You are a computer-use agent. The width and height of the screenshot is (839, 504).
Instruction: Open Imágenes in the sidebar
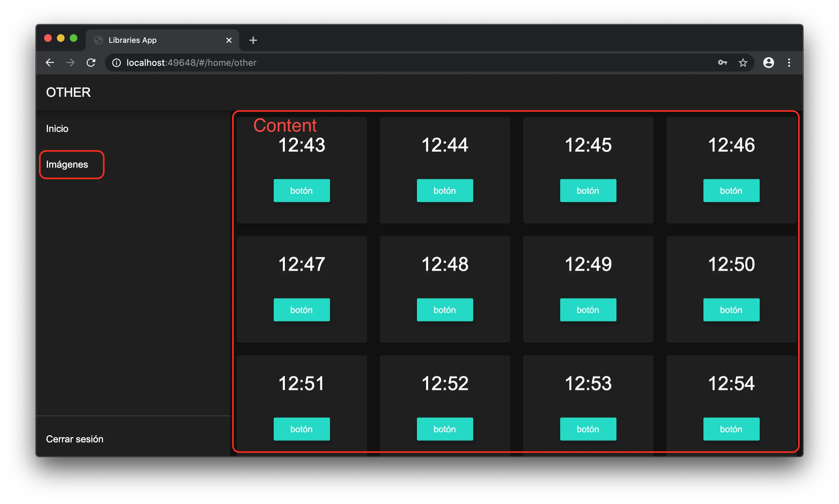(x=67, y=165)
